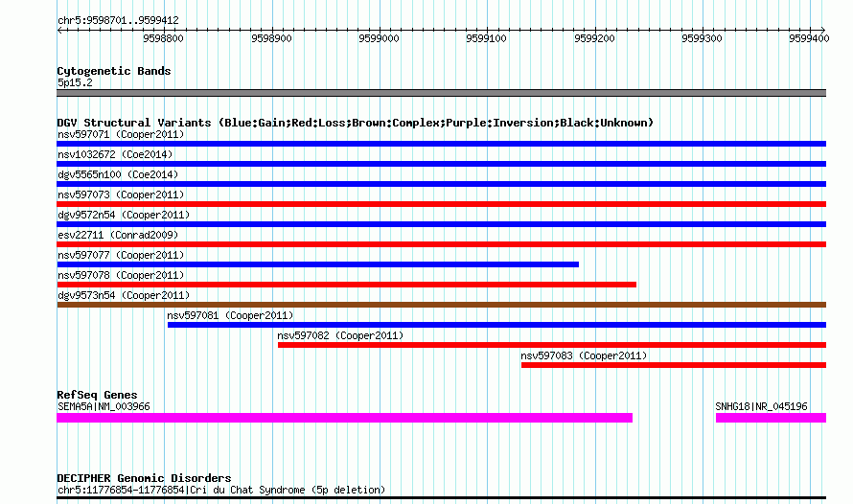Click ruler position 9599300
Screen dimensions: 853x504
[702, 38]
